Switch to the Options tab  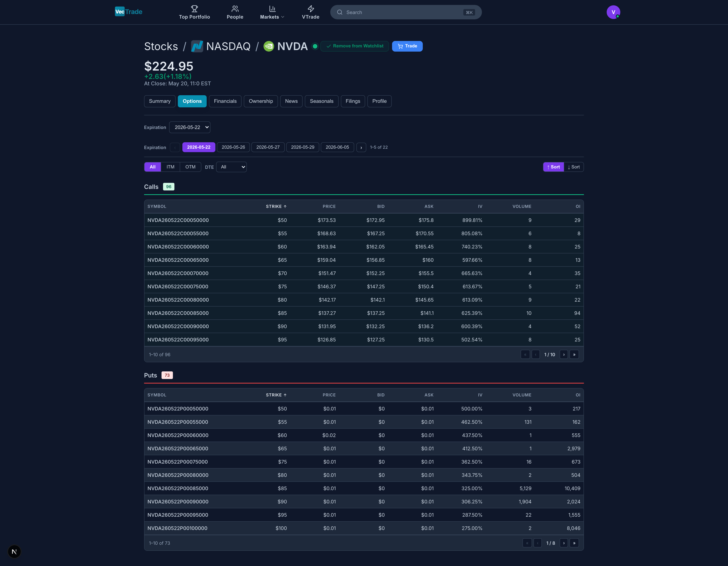coord(192,101)
